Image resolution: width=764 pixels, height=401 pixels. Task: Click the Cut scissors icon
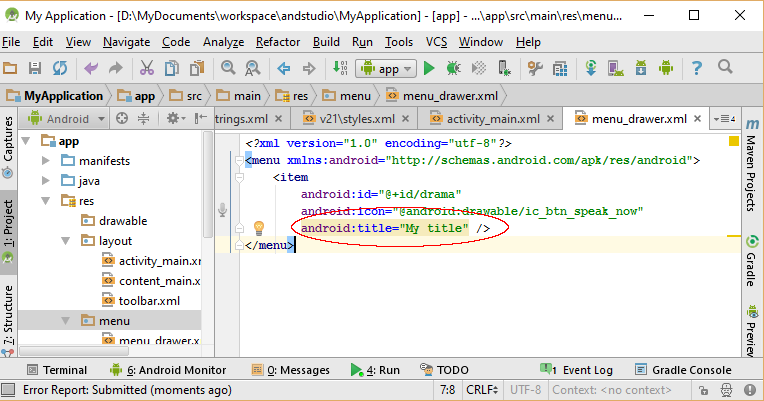tap(147, 68)
